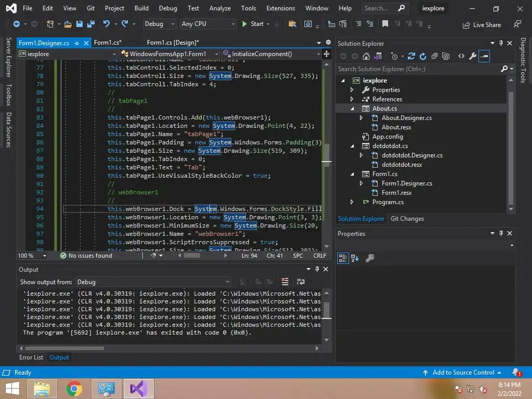Open the feedback icon next to Live Share
Image resolution: width=532 pixels, height=399 pixels.
click(x=517, y=24)
